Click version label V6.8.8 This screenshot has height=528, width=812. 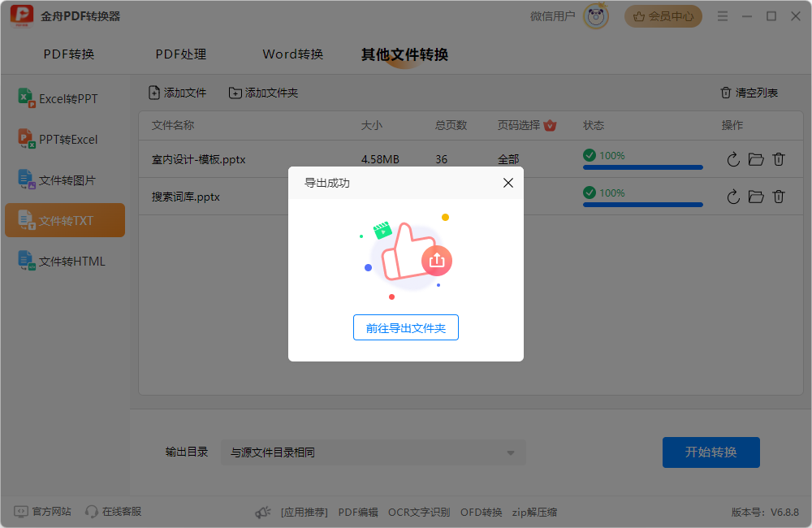click(x=765, y=513)
